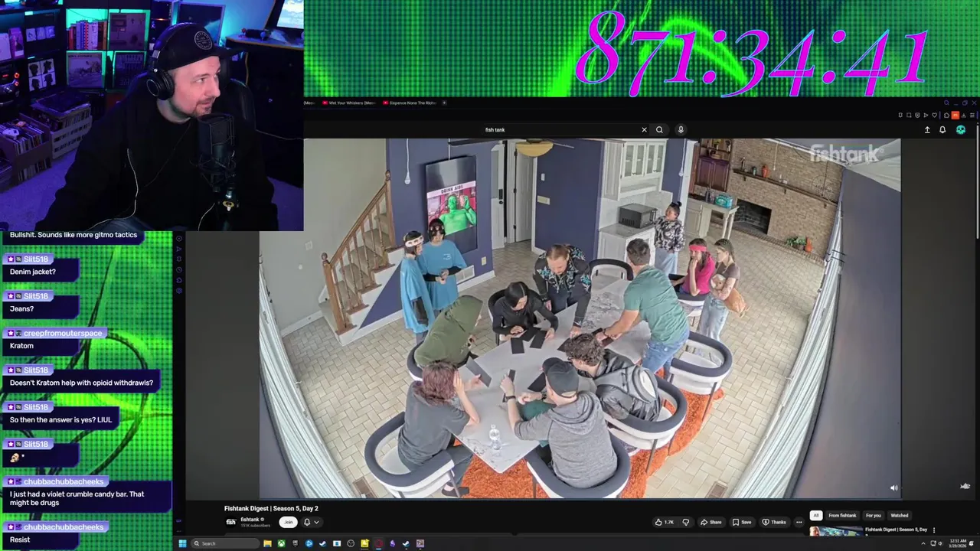Switch to the 'Sixpence None The Richer' tab
The height and width of the screenshot is (551, 980).
tap(410, 103)
